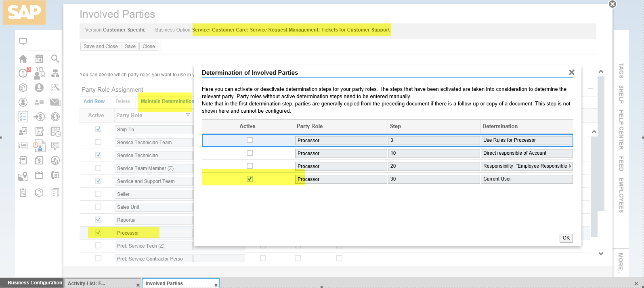Open the SHELF side panel

621,95
